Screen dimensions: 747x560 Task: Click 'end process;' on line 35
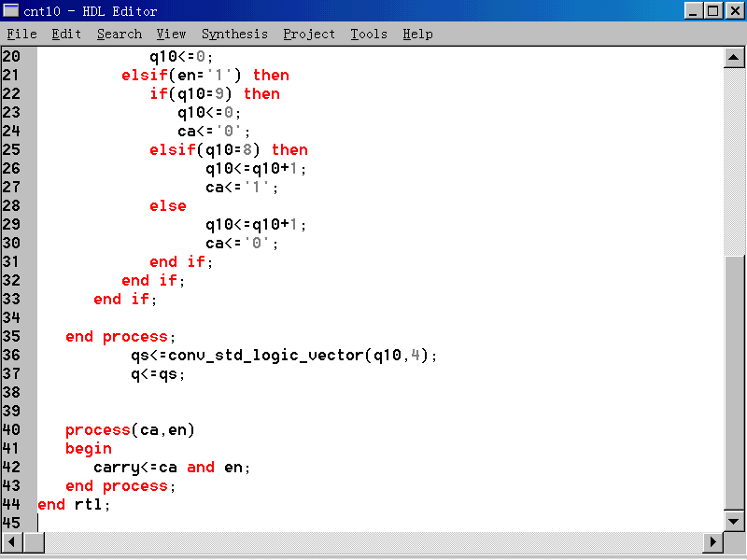pyautogui.click(x=121, y=337)
